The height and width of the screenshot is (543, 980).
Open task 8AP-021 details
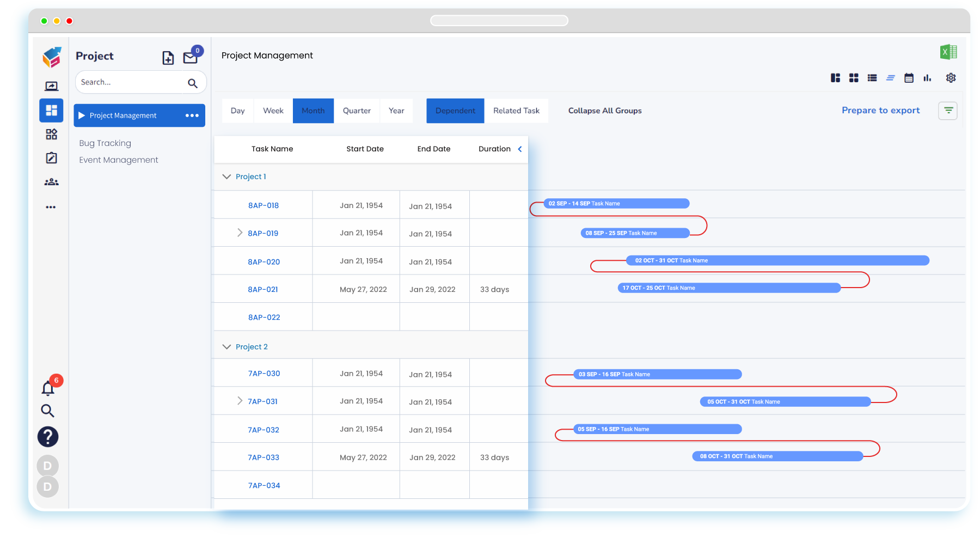coord(263,289)
